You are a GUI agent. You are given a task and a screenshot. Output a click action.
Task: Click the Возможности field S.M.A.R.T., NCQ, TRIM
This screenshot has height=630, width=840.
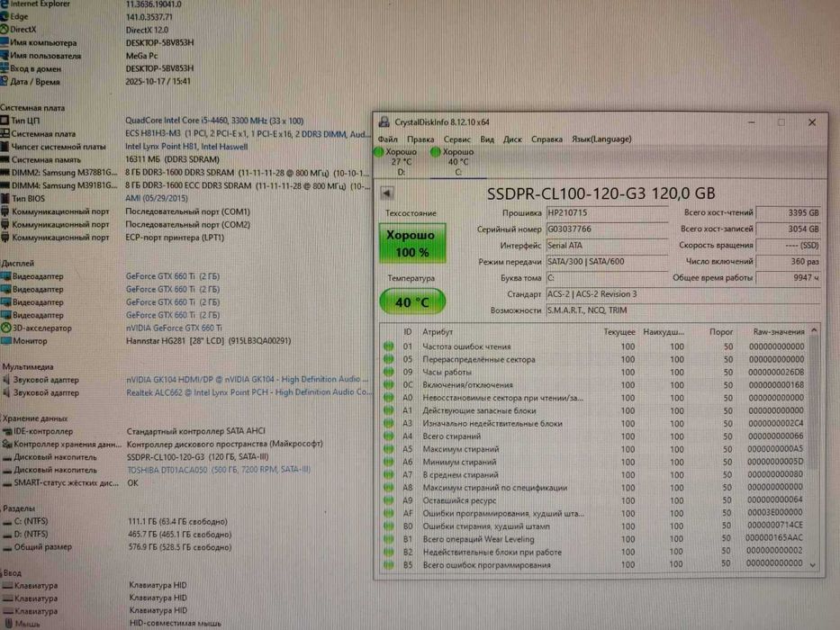click(x=683, y=310)
